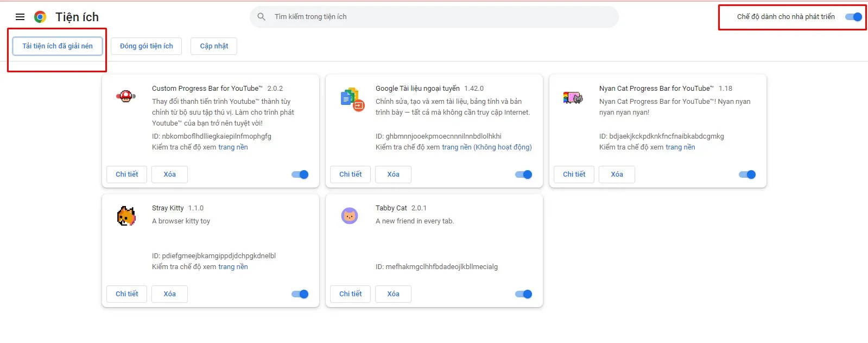Image resolution: width=868 pixels, height=343 pixels.
Task: Toggle off Nyan Cat Progress Bar extension
Action: 747,174
